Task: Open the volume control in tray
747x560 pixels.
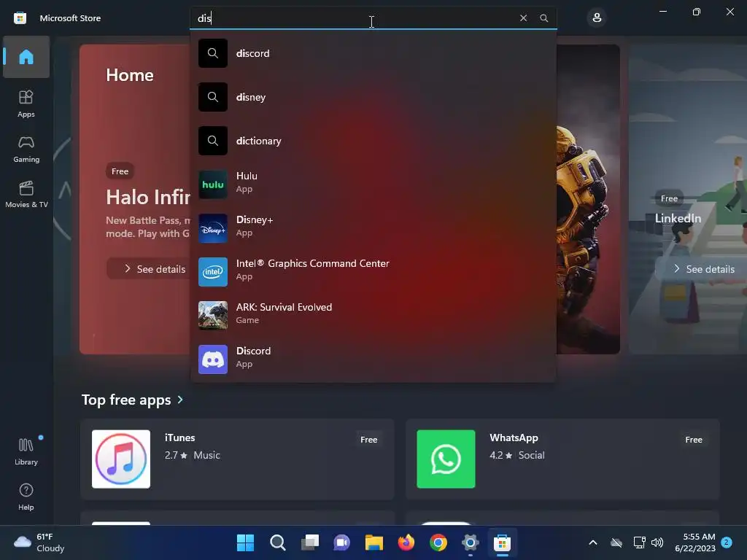Action: coord(657,542)
